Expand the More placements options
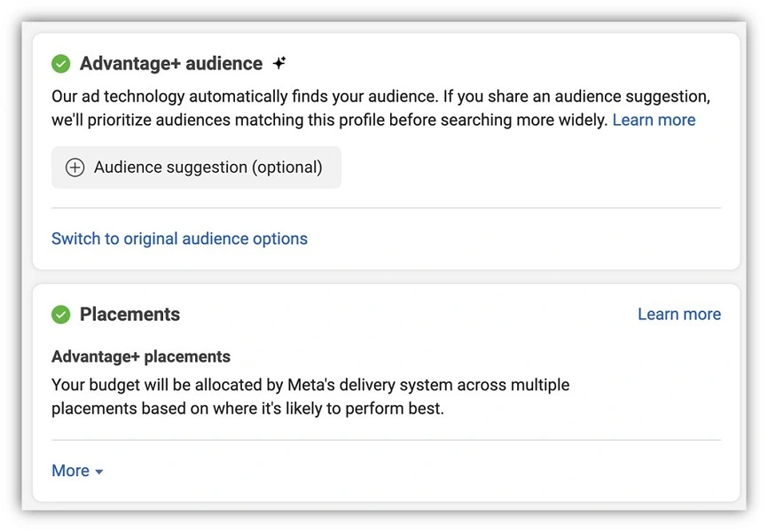This screenshot has height=532, width=768. [71, 471]
